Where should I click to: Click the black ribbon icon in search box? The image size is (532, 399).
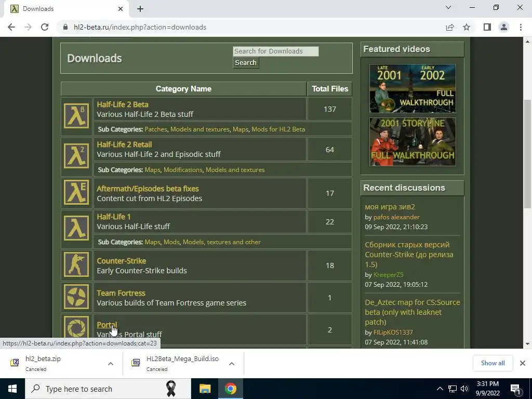coord(171,389)
